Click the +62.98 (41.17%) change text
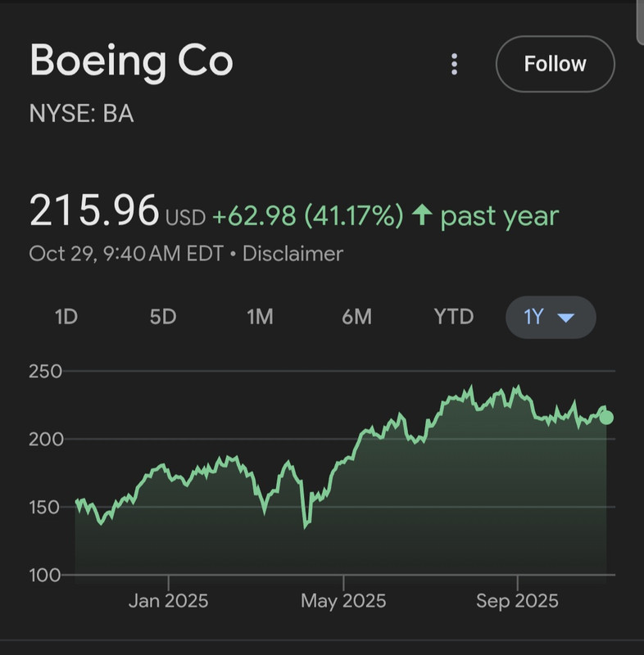644x655 pixels. pos(307,216)
